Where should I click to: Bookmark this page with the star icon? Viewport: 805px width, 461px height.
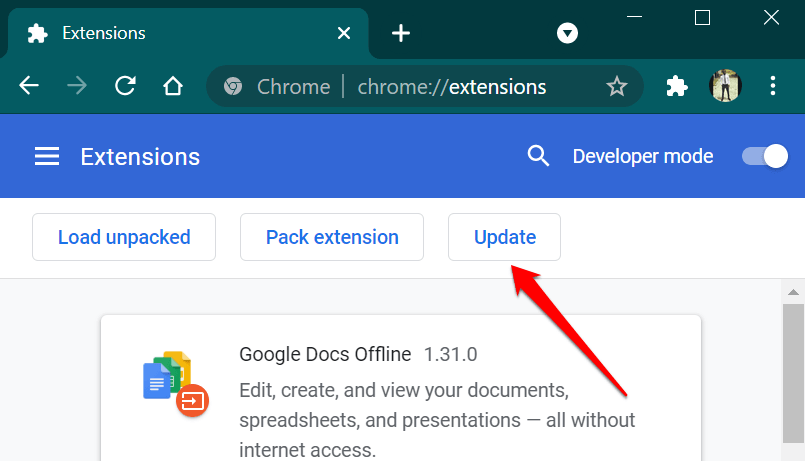616,87
